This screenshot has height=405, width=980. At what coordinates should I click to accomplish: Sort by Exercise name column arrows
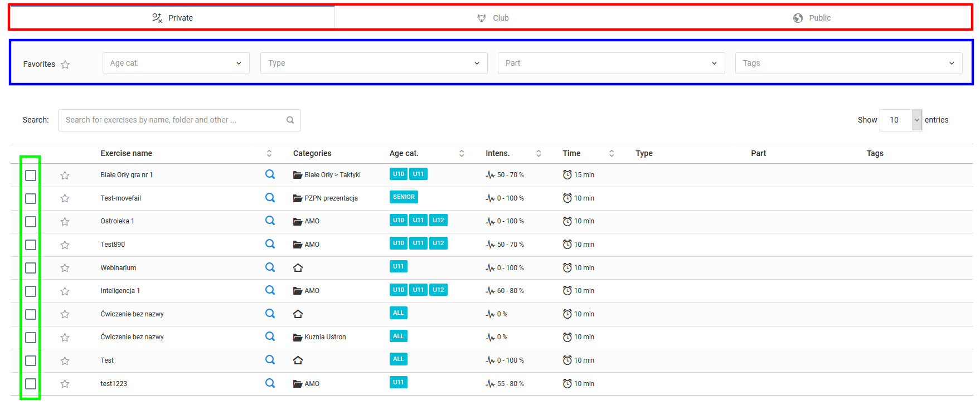pos(269,153)
